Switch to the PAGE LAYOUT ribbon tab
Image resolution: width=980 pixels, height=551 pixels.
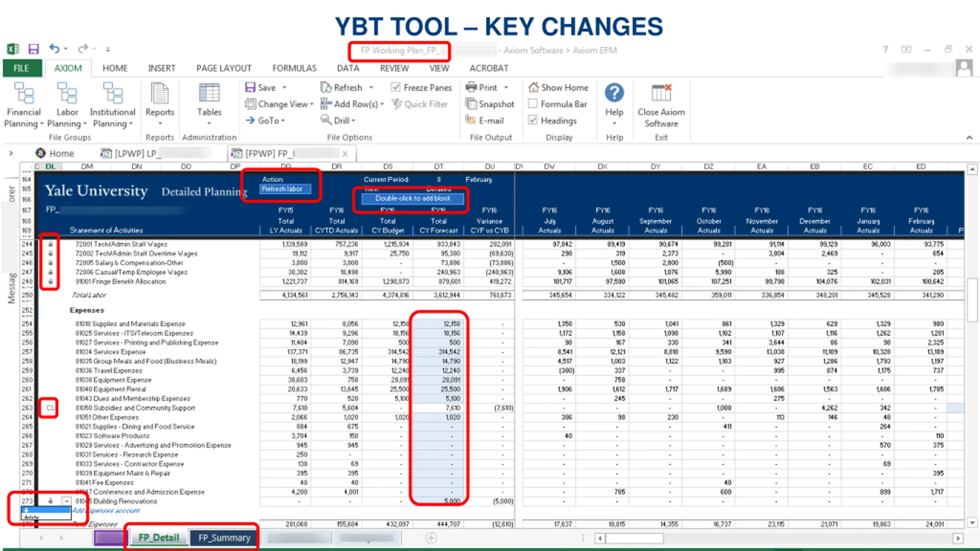(224, 68)
